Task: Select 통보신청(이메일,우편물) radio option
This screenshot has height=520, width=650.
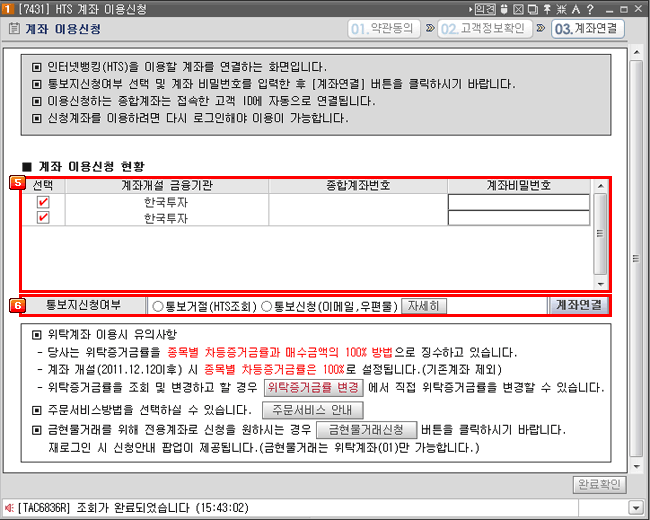Action: pos(267,306)
